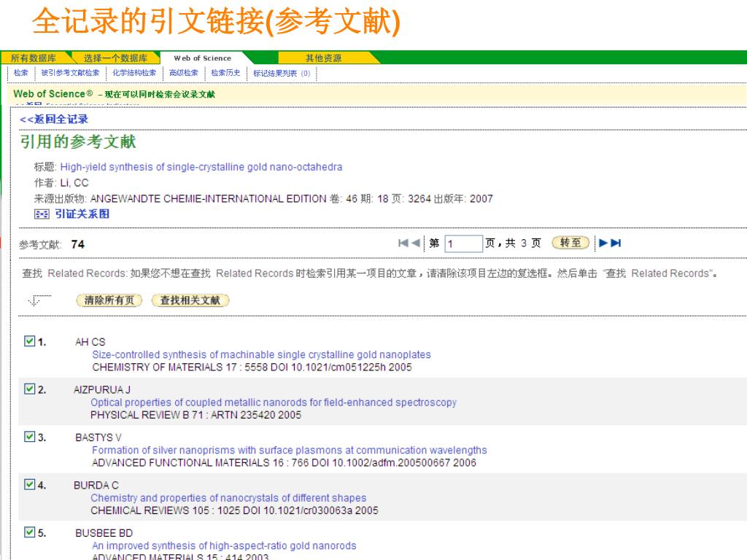Uncheck reference 3 BASTYS V checkbox
747x560 pixels.
pos(29,437)
